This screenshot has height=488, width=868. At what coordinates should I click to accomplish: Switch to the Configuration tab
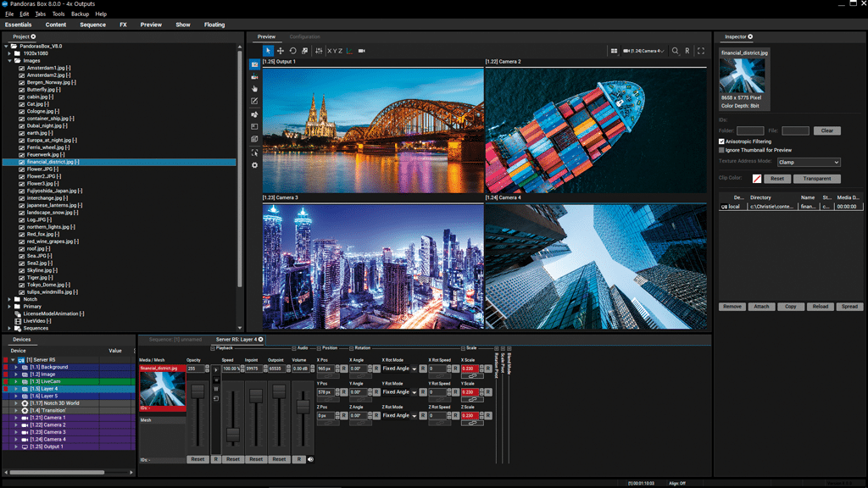tap(304, 36)
